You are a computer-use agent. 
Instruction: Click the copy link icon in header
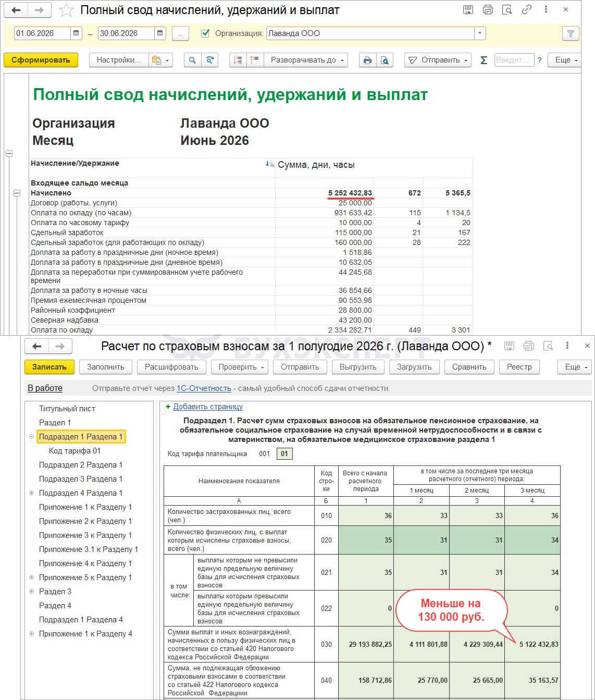(x=527, y=9)
